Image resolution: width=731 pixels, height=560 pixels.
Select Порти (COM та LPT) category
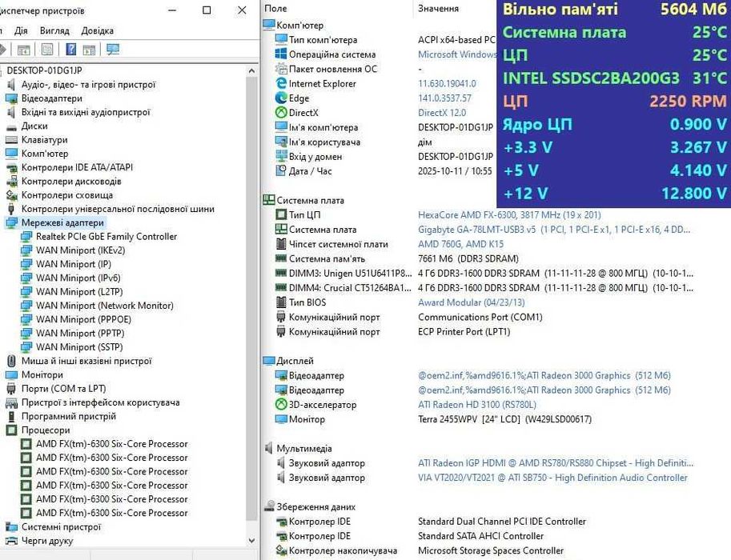pos(63,389)
